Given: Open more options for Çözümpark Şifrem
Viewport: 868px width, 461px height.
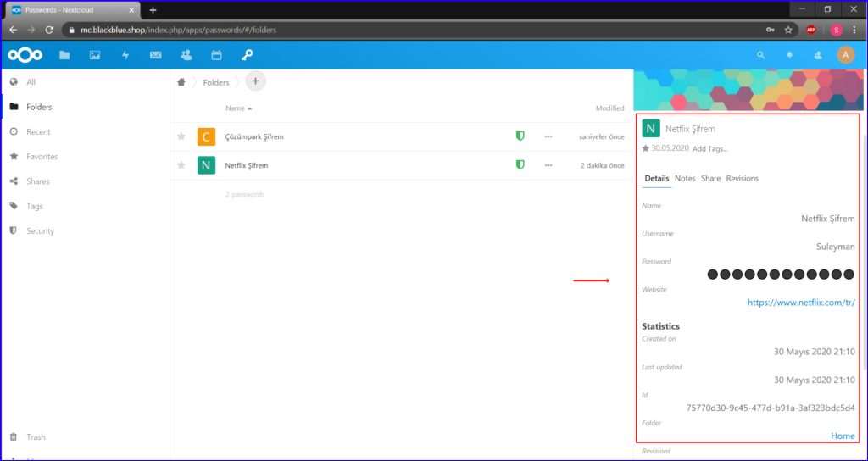Looking at the screenshot, I should coord(548,136).
